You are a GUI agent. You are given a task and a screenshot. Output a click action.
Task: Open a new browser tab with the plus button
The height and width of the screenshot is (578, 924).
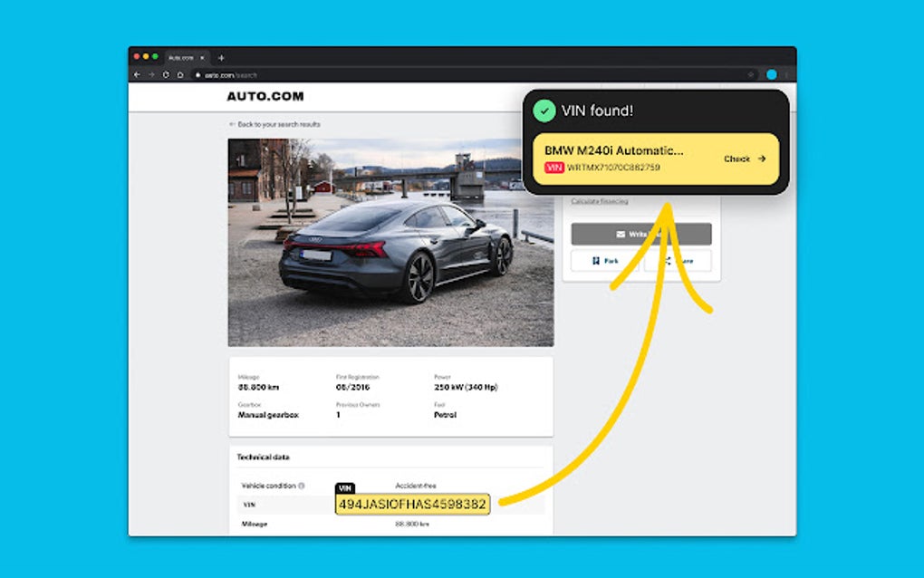tap(221, 57)
